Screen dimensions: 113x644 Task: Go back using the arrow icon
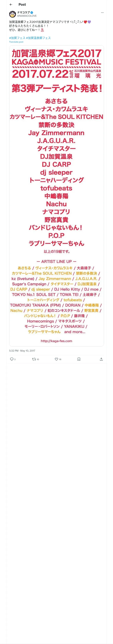click(11, 5)
